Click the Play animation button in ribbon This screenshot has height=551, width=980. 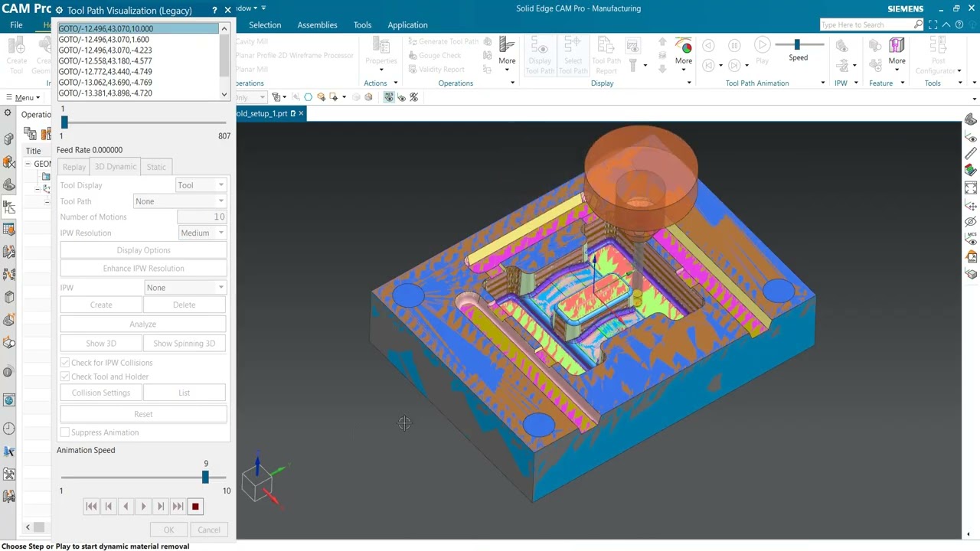[762, 45]
